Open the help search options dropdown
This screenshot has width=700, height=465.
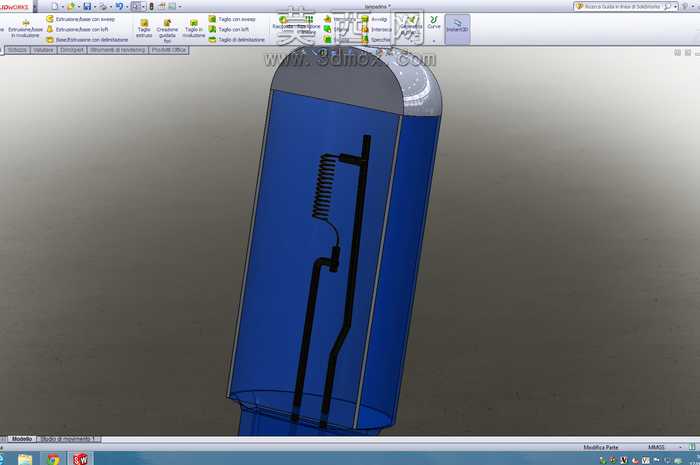coord(675,7)
